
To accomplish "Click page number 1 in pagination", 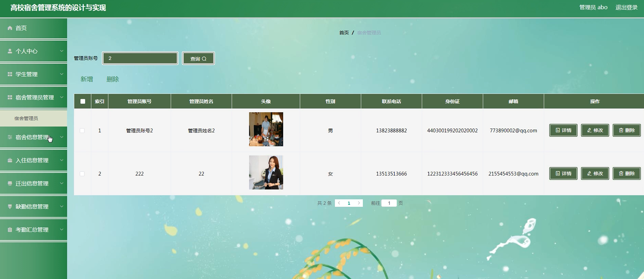I will (x=349, y=203).
